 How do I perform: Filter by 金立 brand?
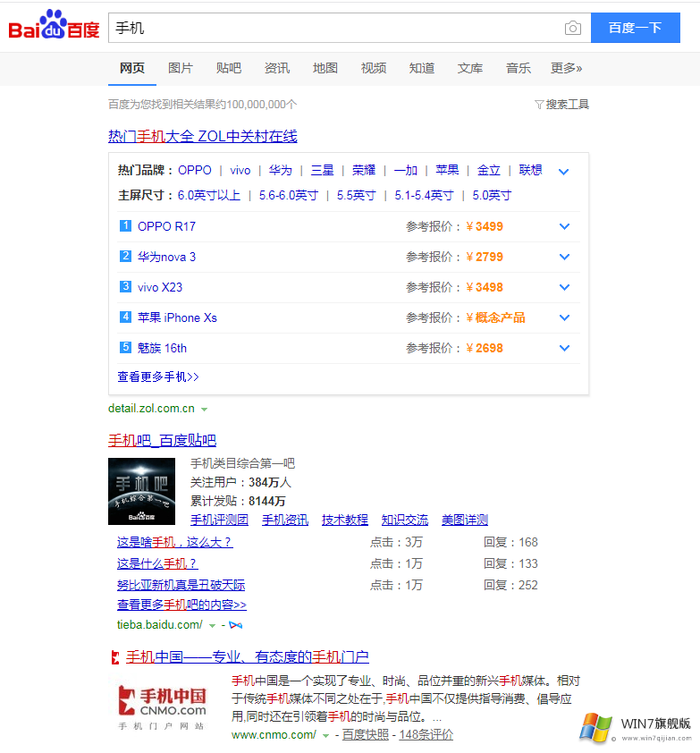[x=489, y=170]
